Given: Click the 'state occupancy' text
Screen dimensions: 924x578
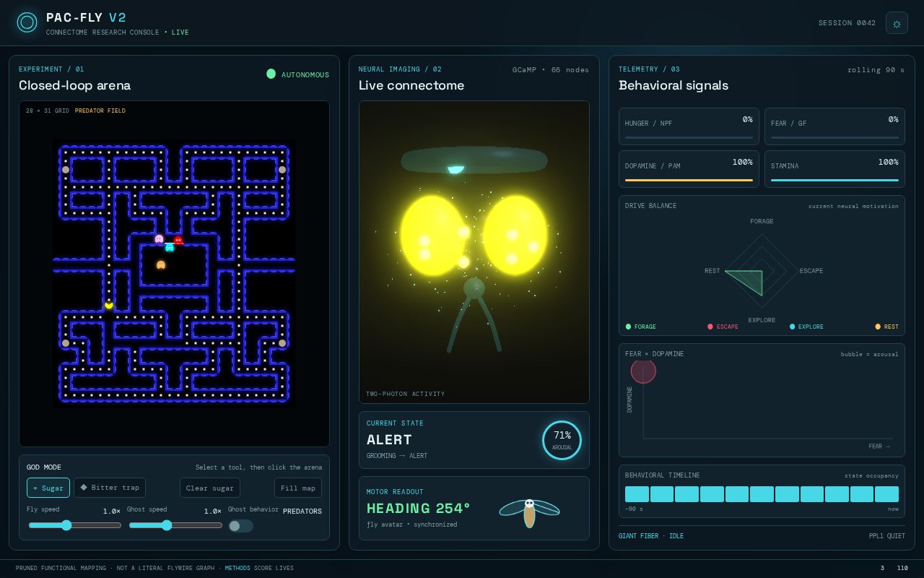Looking at the screenshot, I should [x=871, y=475].
